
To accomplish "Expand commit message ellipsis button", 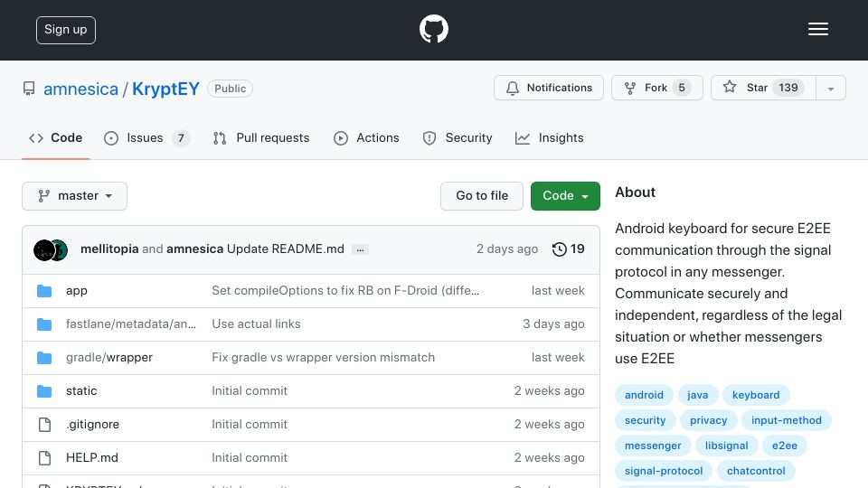I will pyautogui.click(x=361, y=250).
